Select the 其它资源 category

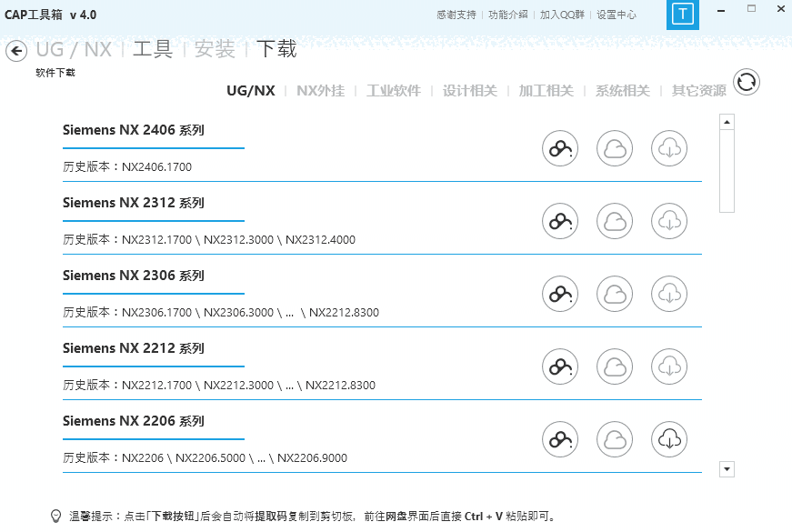pyautogui.click(x=698, y=91)
